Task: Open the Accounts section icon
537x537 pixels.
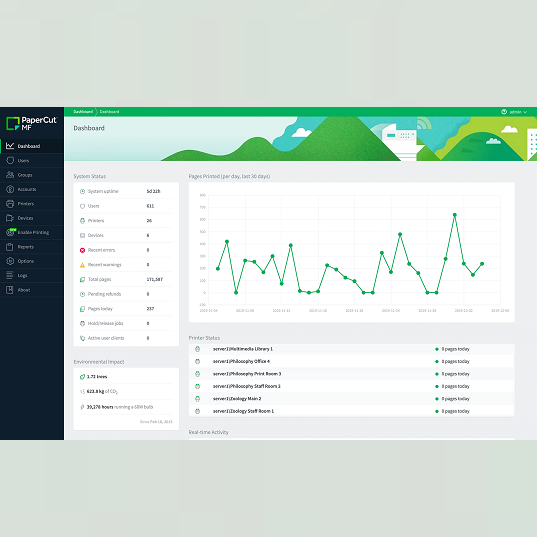Action: point(10,189)
